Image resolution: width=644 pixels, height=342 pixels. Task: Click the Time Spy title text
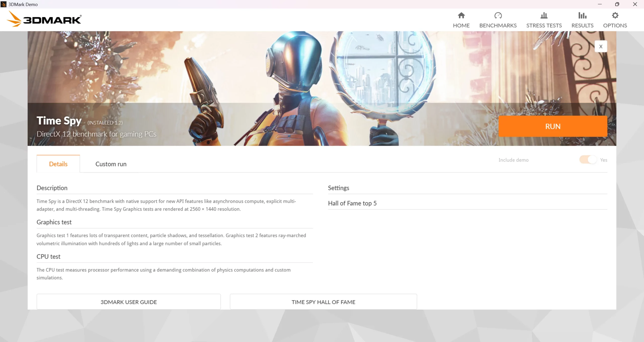(59, 121)
